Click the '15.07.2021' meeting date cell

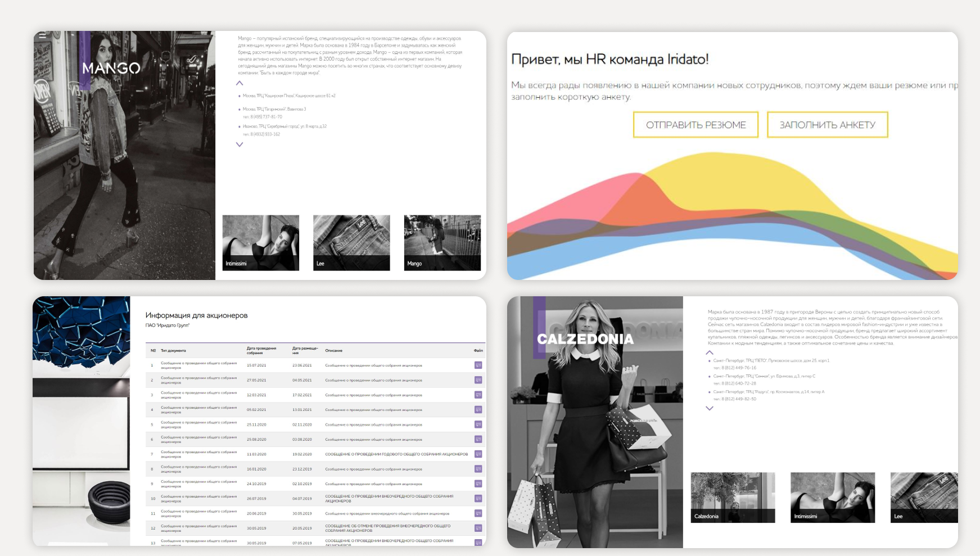[x=256, y=365]
